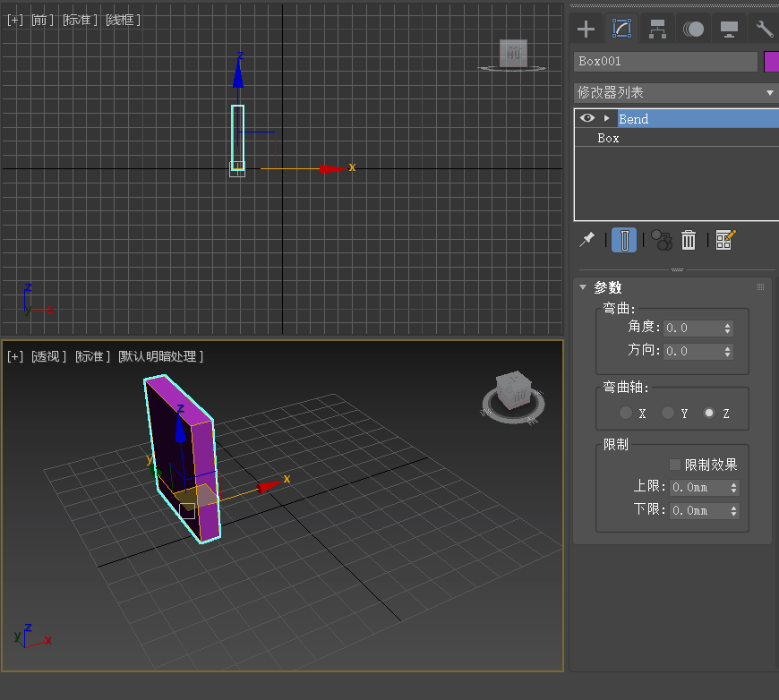The height and width of the screenshot is (700, 779).
Task: Open the [透视] viewport label menu
Action: click(x=49, y=356)
